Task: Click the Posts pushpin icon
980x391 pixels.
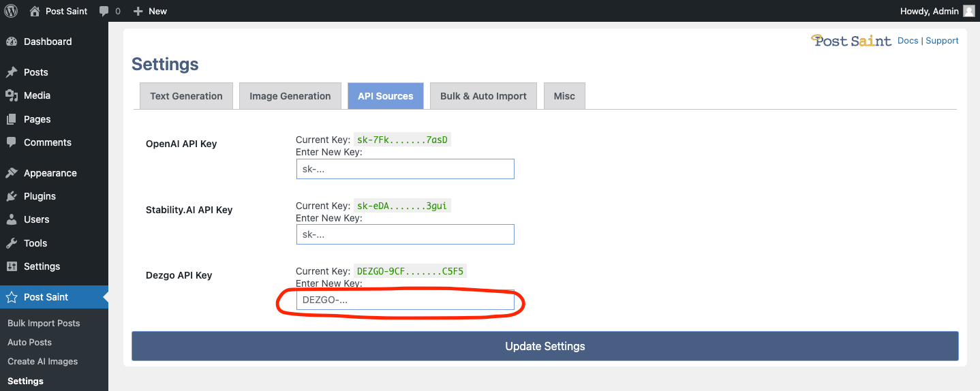Action: tap(12, 72)
